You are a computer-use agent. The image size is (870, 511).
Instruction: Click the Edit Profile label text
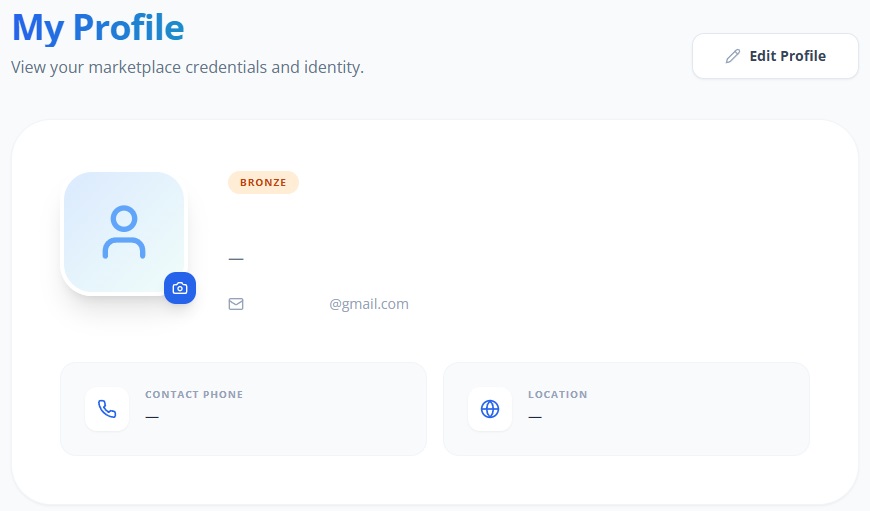[788, 56]
